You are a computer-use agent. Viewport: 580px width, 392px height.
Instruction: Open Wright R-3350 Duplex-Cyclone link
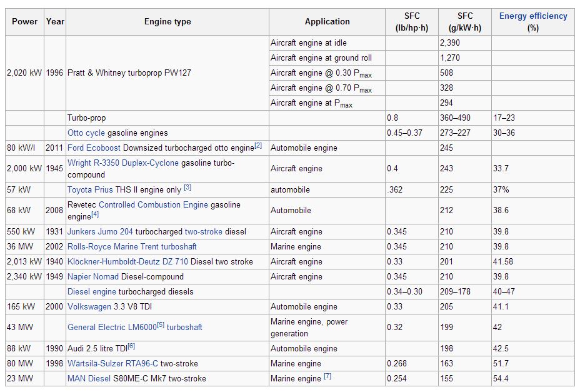(122, 163)
